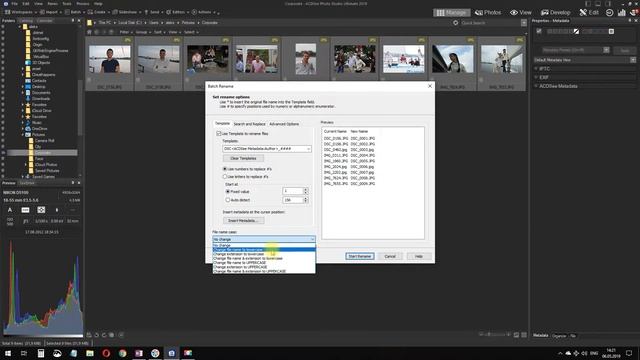Click the Fixed value number field
Viewport: 640px width, 360px height.
click(293, 191)
